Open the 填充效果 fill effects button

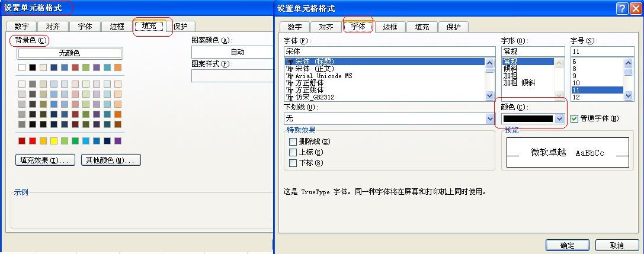45,160
